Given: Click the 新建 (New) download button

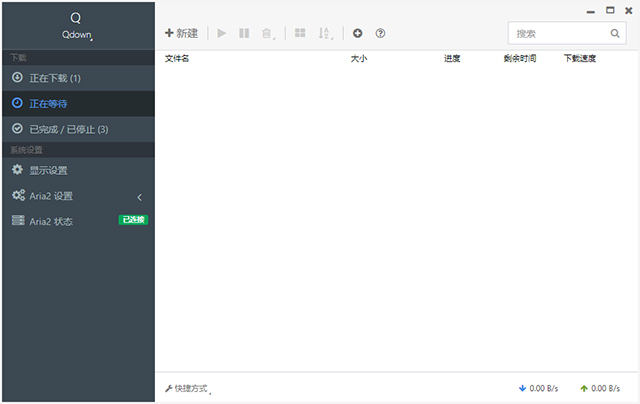Looking at the screenshot, I should pos(181,33).
